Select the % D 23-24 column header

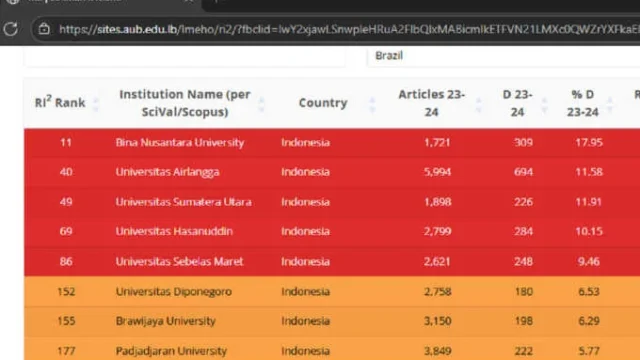click(582, 103)
